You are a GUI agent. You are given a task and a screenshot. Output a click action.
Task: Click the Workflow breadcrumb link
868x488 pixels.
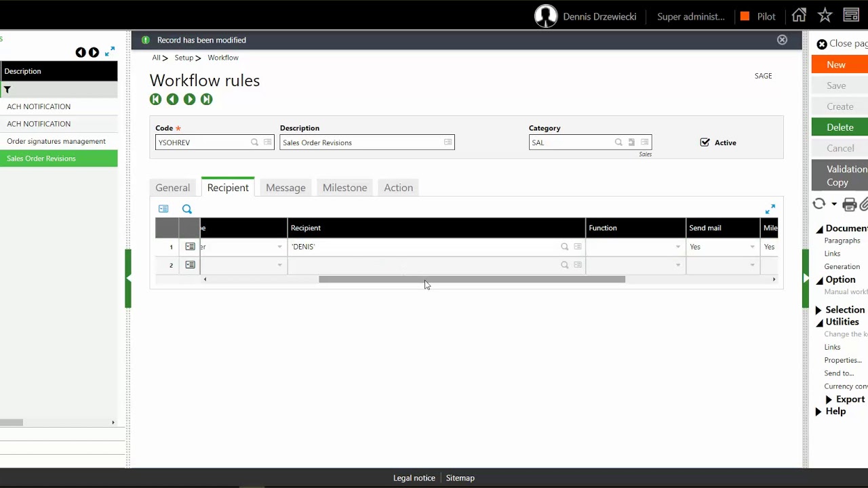223,58
